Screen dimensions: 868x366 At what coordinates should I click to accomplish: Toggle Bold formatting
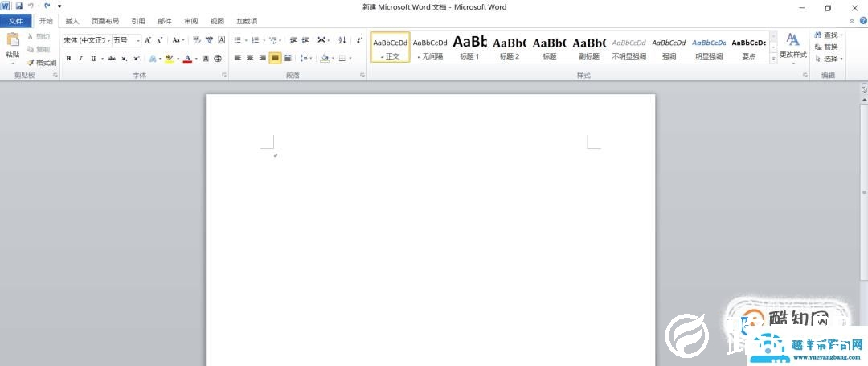click(68, 59)
